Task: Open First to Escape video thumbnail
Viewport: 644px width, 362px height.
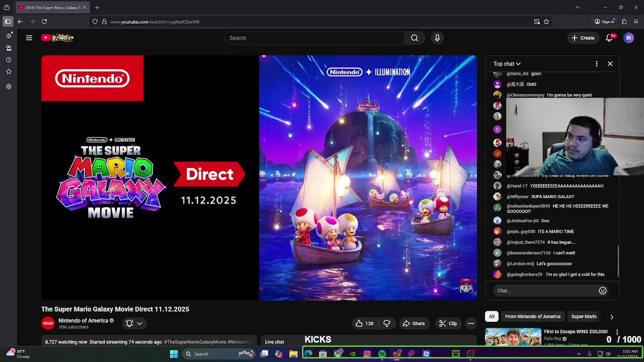Action: click(513, 337)
